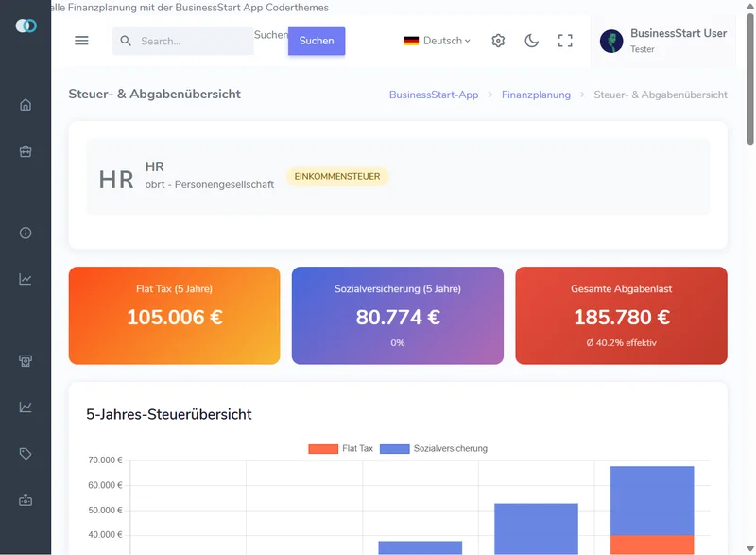Click the cash register sidebar icon
This screenshot has height=555, width=756.
click(x=26, y=360)
